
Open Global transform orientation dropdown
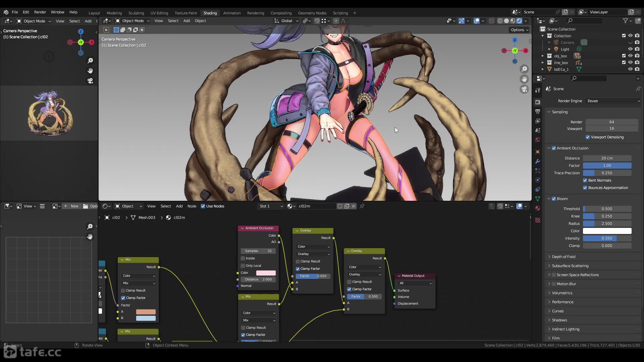pyautogui.click(x=286, y=21)
